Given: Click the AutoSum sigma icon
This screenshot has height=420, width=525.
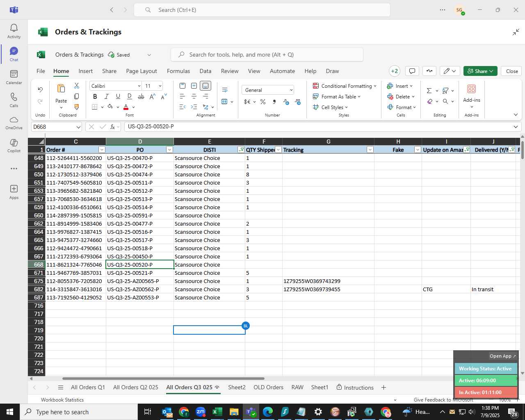Looking at the screenshot, I should click(429, 91).
